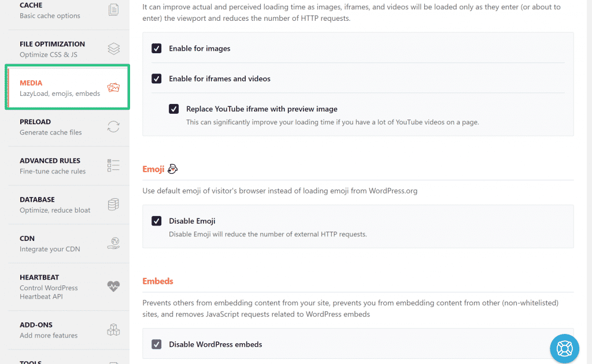Screen dimensions: 592x364
Task: Click the emoji section description sentence
Action: click(280, 191)
